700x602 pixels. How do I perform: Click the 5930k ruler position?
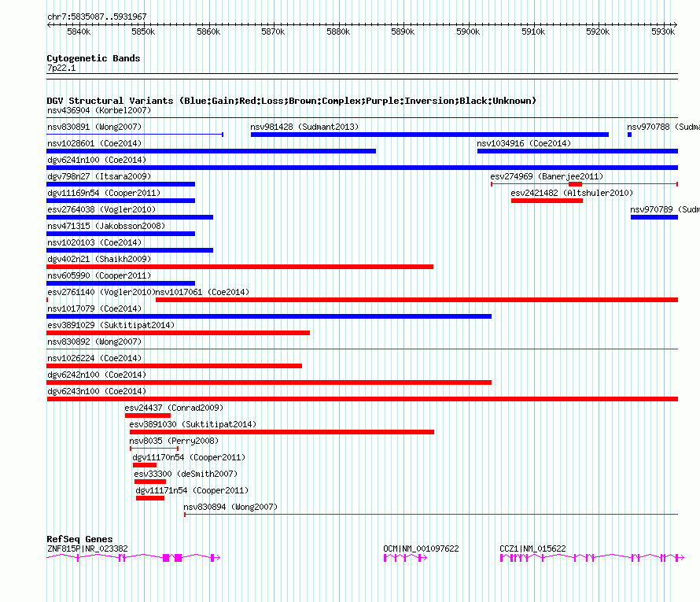pos(663,31)
